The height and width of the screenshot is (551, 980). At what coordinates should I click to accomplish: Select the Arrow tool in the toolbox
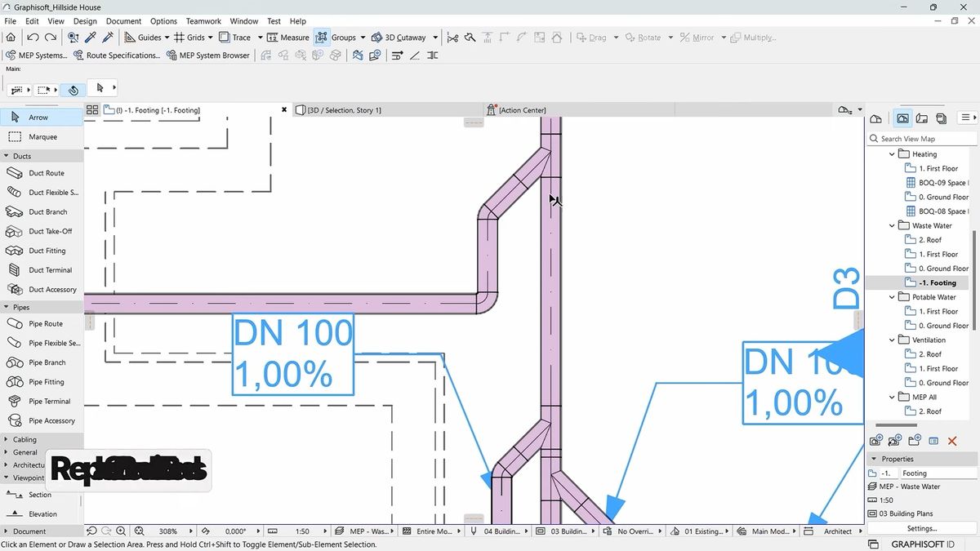(37, 118)
